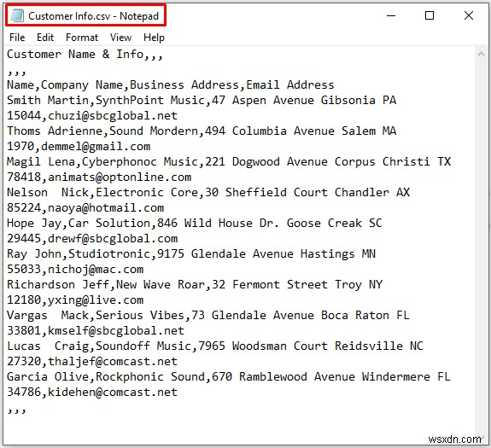This screenshot has width=491, height=448.
Task: Click the line starting 'Vargas Mack,Serious Vibes'
Action: 208,315
